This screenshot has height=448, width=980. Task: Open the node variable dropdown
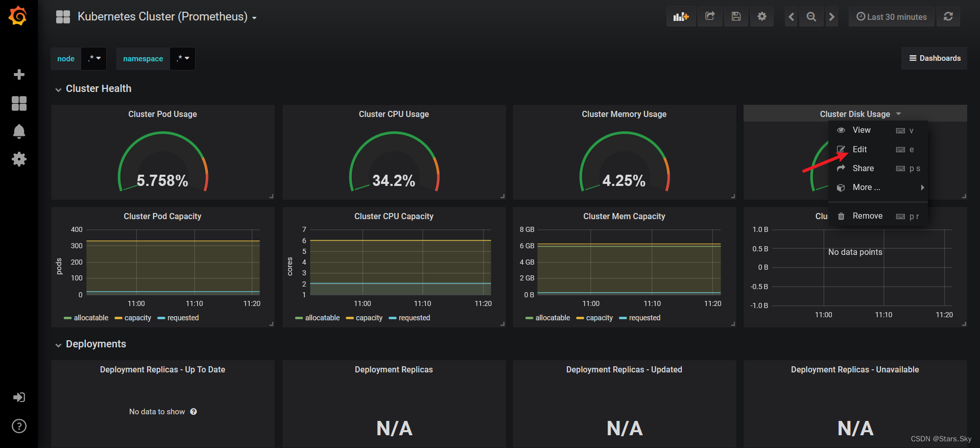coord(94,59)
